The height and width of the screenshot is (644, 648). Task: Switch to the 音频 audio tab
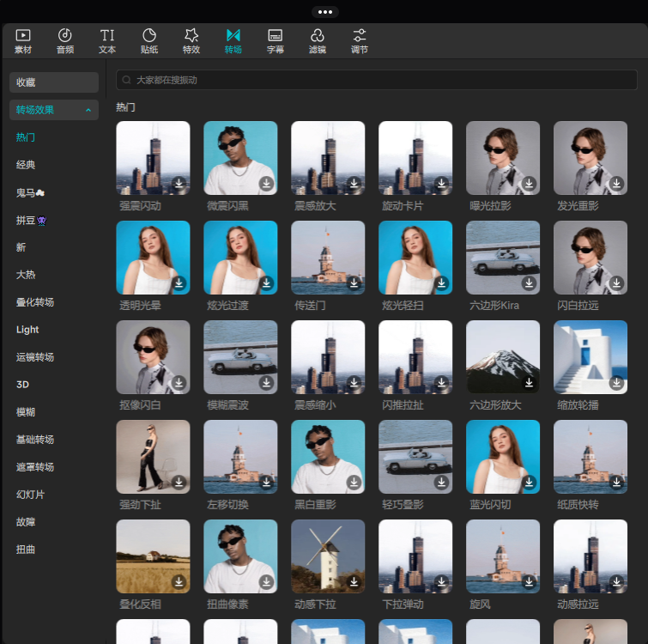65,41
